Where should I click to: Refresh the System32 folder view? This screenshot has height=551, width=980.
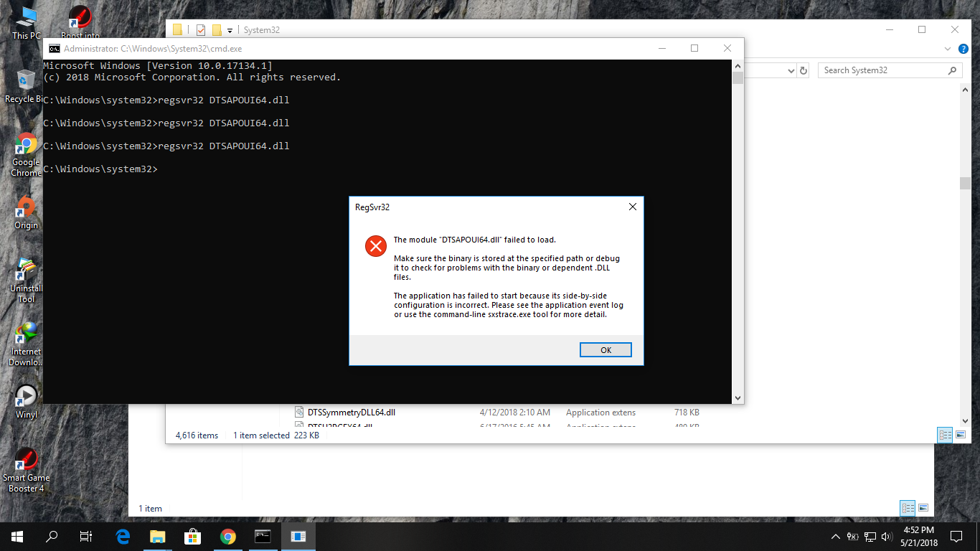pyautogui.click(x=804, y=70)
